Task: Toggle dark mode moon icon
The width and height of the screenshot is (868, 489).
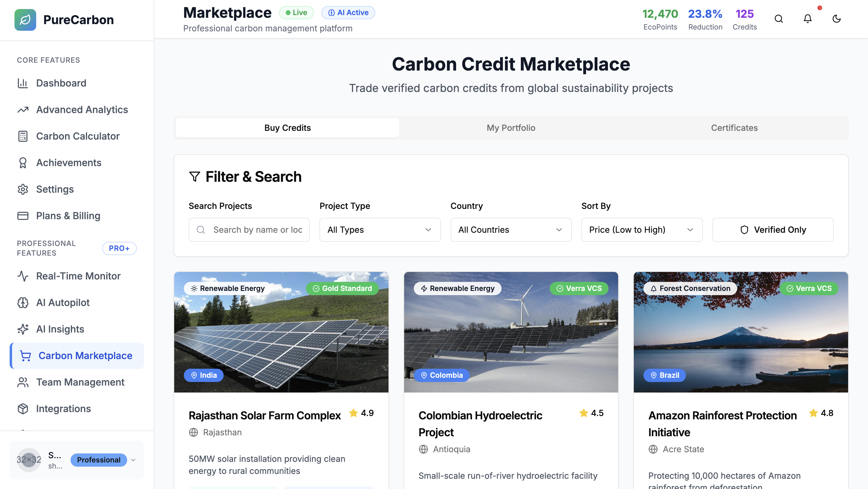Action: [836, 19]
